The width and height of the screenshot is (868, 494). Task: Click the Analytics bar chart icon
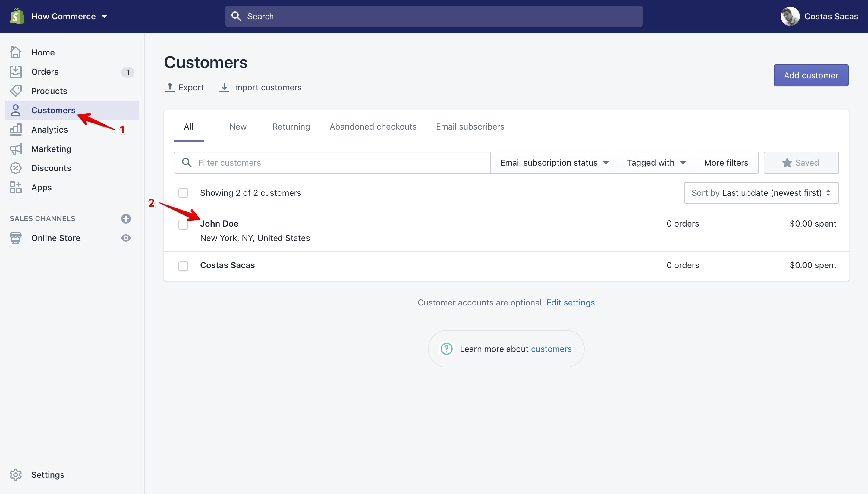16,130
